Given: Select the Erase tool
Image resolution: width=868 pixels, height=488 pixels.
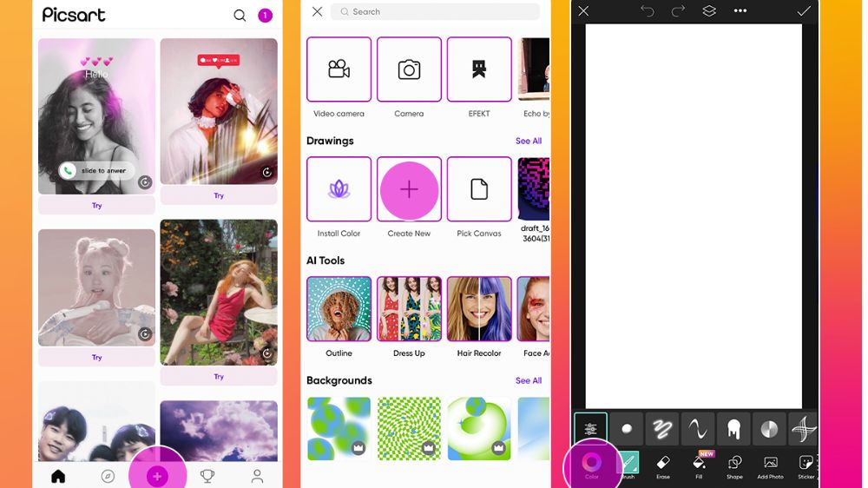Looking at the screenshot, I should point(663,466).
